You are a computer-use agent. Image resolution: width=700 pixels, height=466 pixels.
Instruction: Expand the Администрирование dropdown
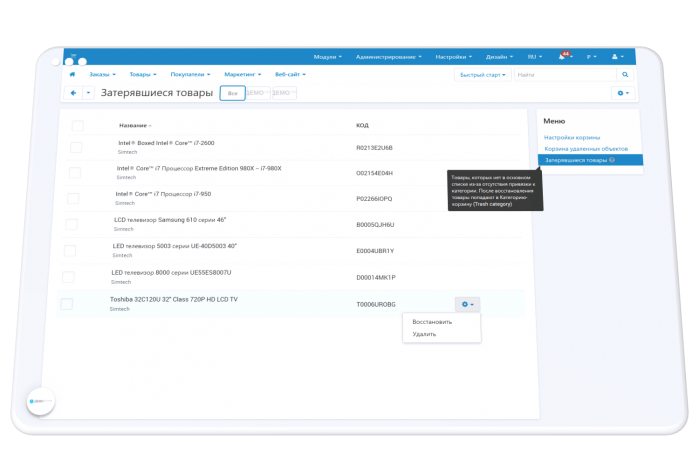point(388,57)
